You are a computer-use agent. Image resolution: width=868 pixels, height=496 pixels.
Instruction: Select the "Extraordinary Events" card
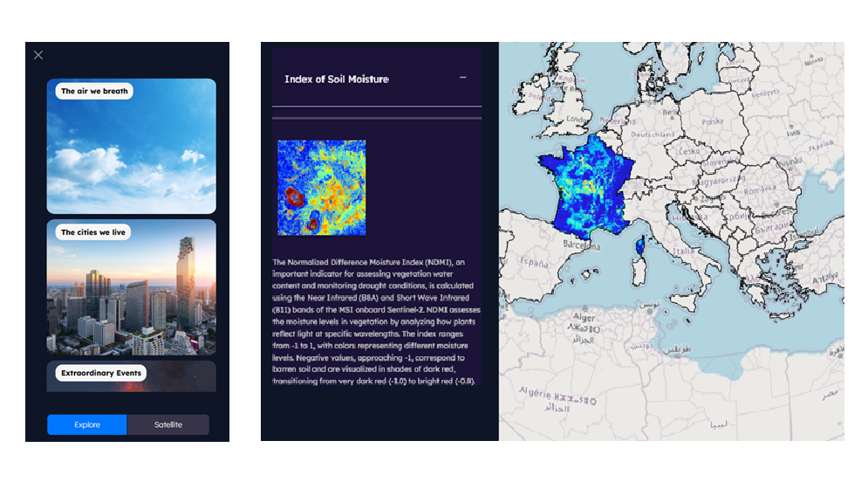[131, 375]
